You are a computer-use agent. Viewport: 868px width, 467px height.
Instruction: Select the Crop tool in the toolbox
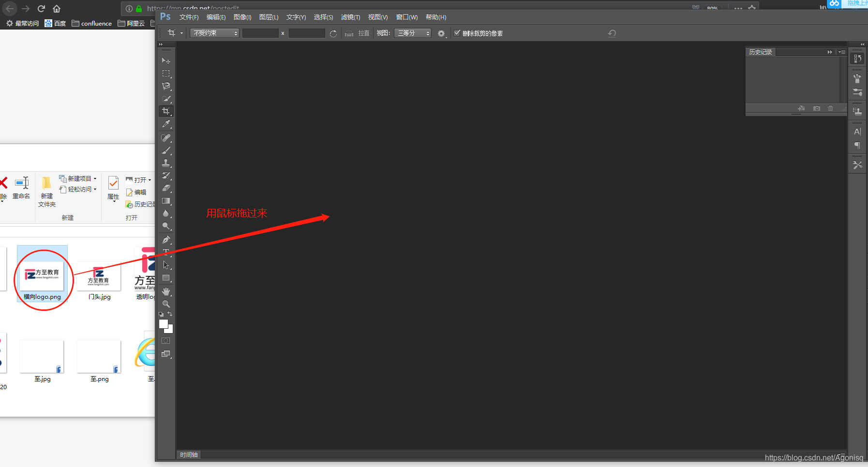(166, 111)
